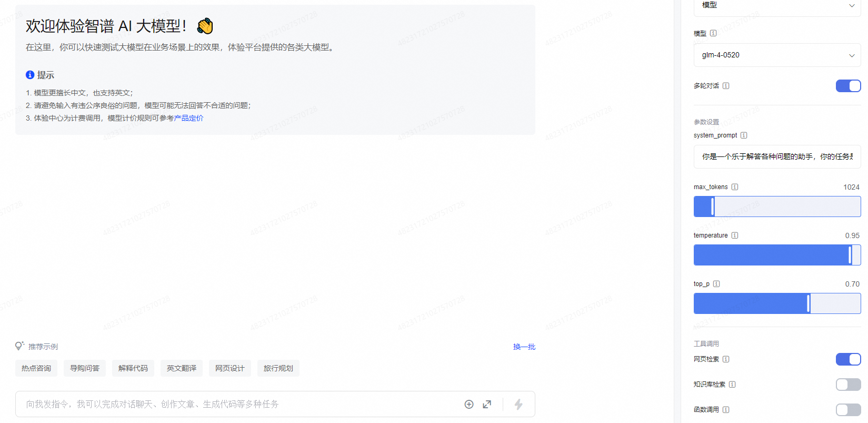This screenshot has width=868, height=423.
Task: Click the expand input box icon
Action: pyautogui.click(x=487, y=404)
